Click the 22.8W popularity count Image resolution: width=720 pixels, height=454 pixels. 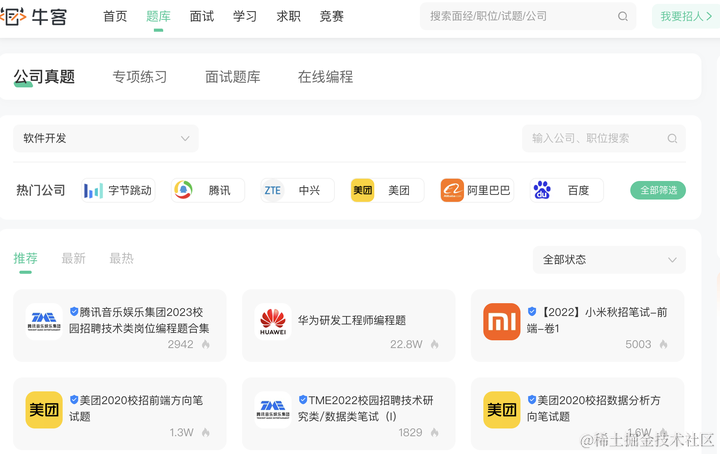click(x=406, y=344)
